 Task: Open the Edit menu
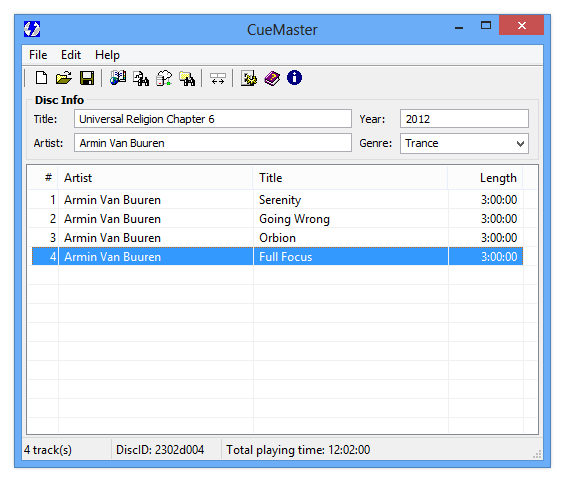[x=71, y=55]
